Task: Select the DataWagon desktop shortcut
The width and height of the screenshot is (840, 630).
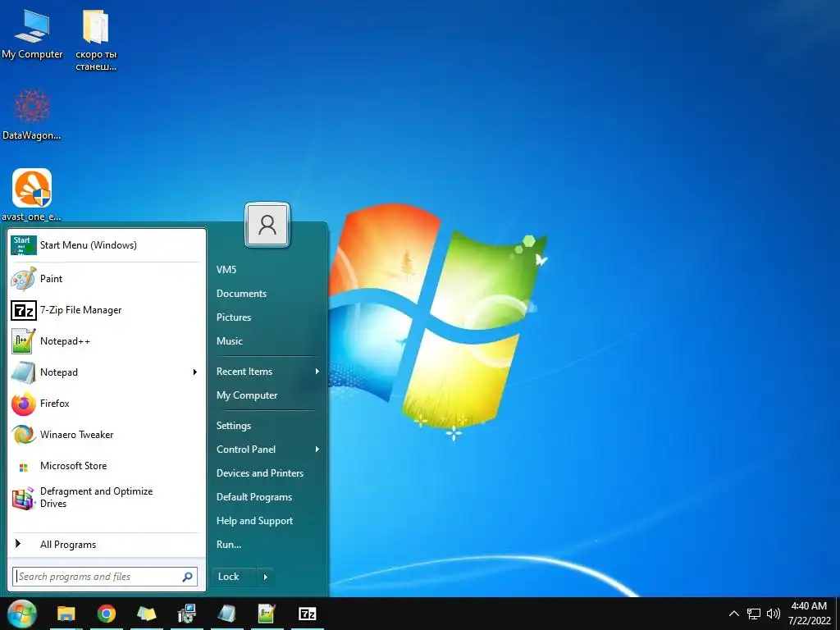Action: coord(32,115)
